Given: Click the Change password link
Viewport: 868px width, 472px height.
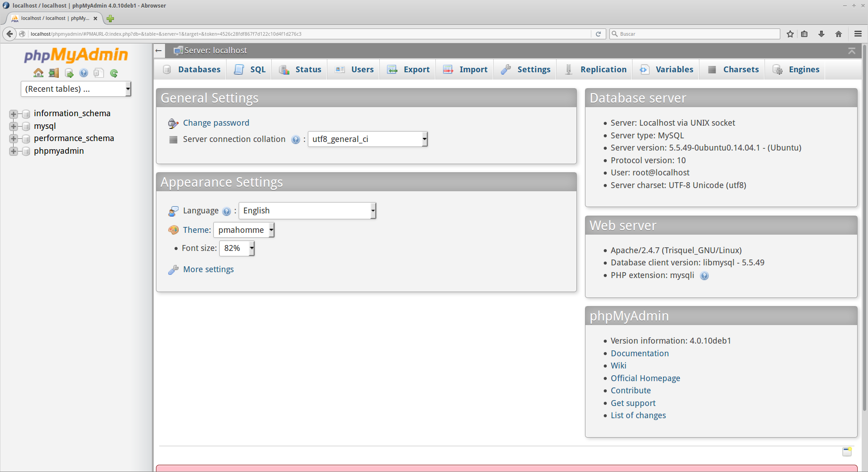Looking at the screenshot, I should (216, 123).
